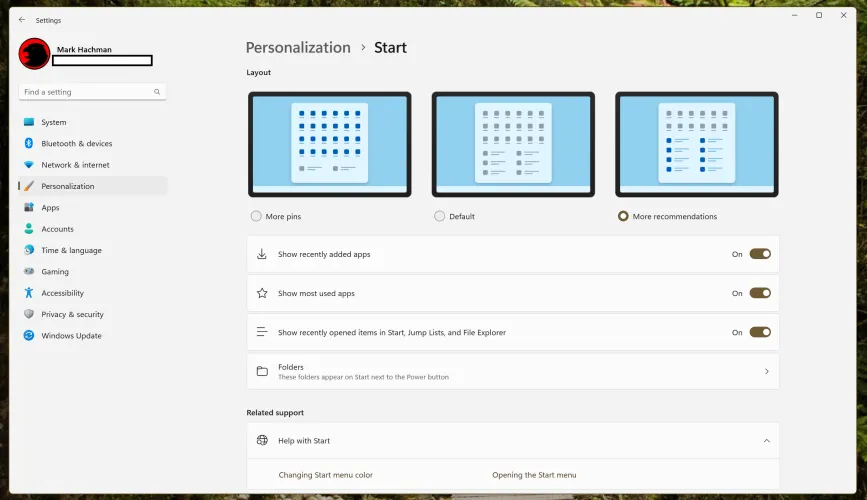The height and width of the screenshot is (500, 867).
Task: Open the Folders settings chevron
Action: click(766, 371)
